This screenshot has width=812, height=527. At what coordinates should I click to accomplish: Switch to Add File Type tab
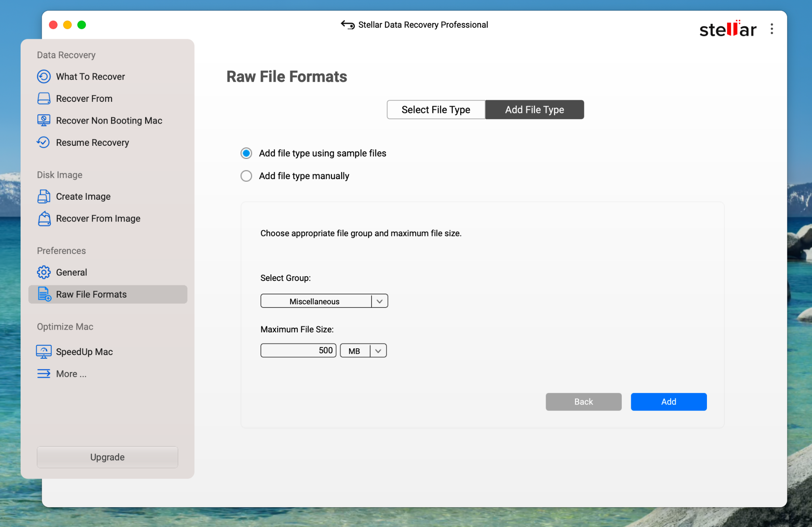[534, 110]
